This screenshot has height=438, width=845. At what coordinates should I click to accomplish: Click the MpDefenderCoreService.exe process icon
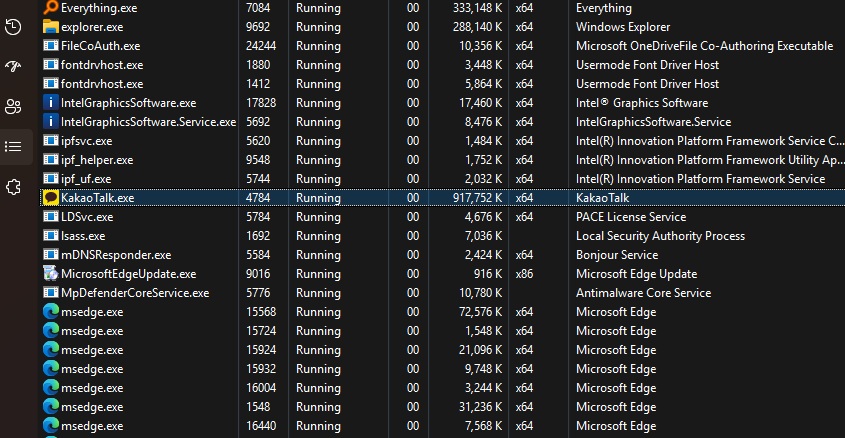pyautogui.click(x=51, y=293)
